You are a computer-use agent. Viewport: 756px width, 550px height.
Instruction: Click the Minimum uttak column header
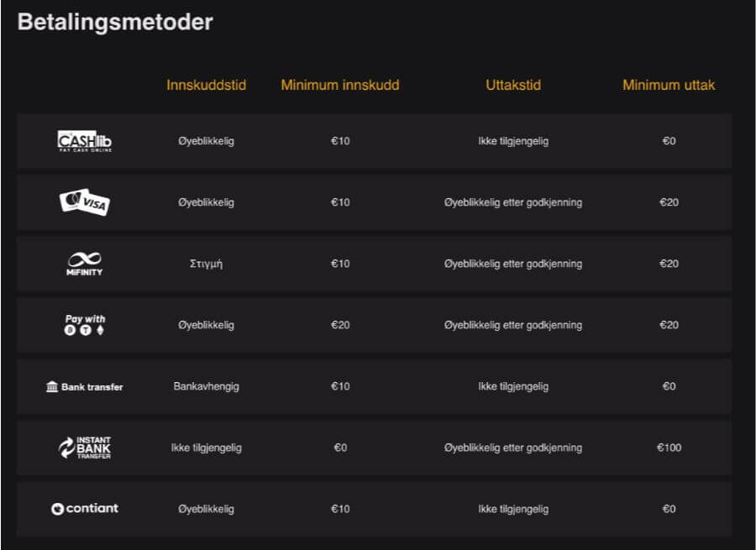click(x=669, y=85)
